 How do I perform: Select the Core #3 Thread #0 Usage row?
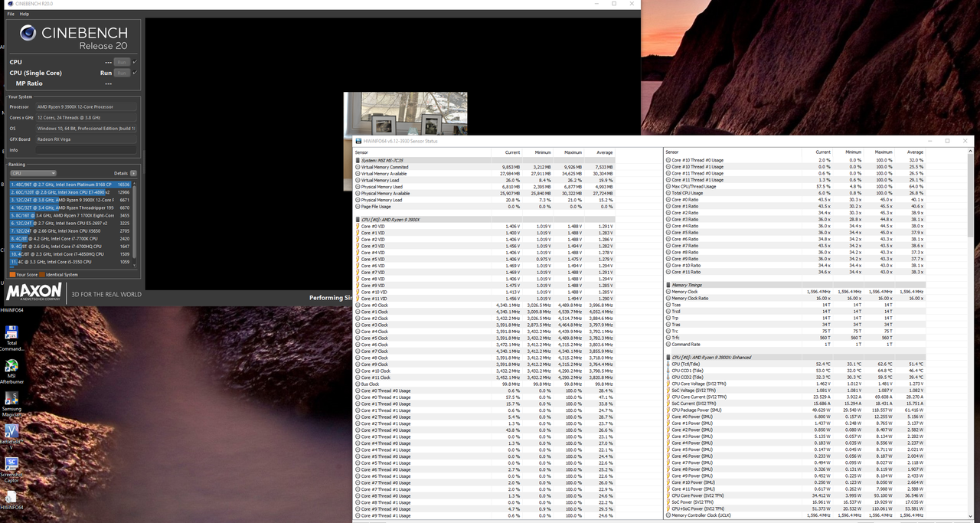pos(485,430)
